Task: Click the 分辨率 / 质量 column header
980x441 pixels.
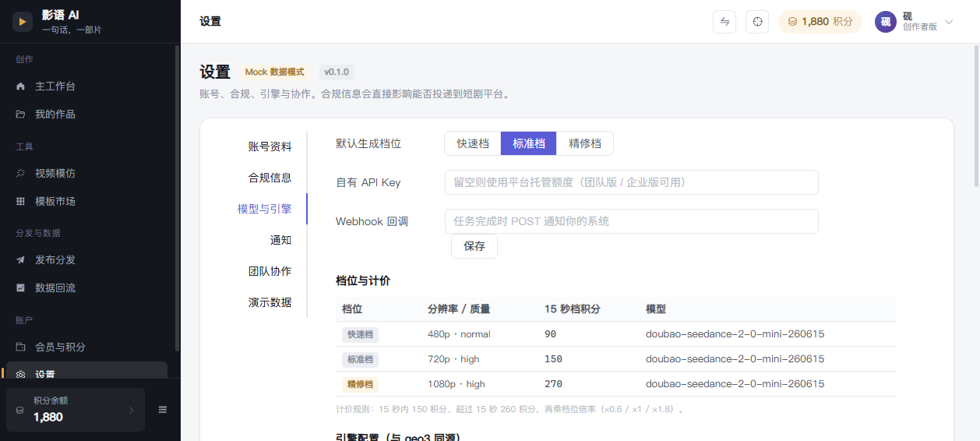Action: 459,309
